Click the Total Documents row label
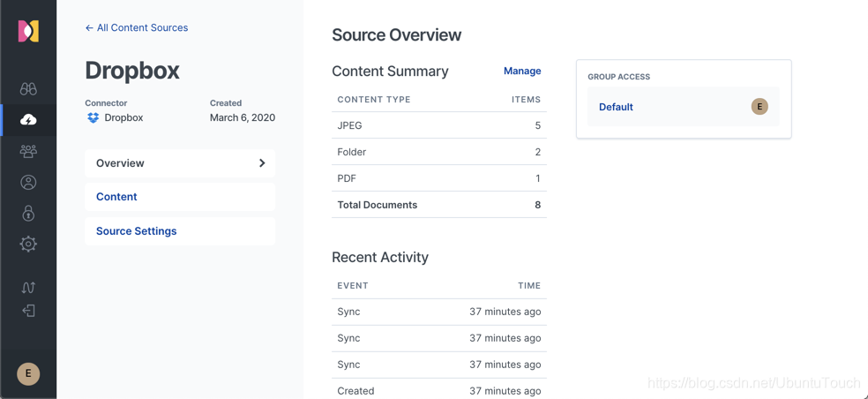 tap(377, 205)
